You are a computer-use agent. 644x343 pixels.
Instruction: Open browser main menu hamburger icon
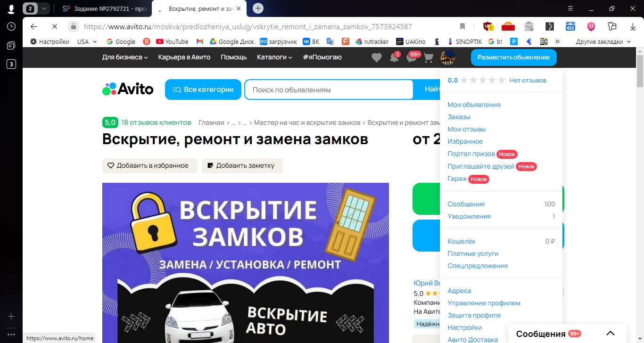[570, 8]
